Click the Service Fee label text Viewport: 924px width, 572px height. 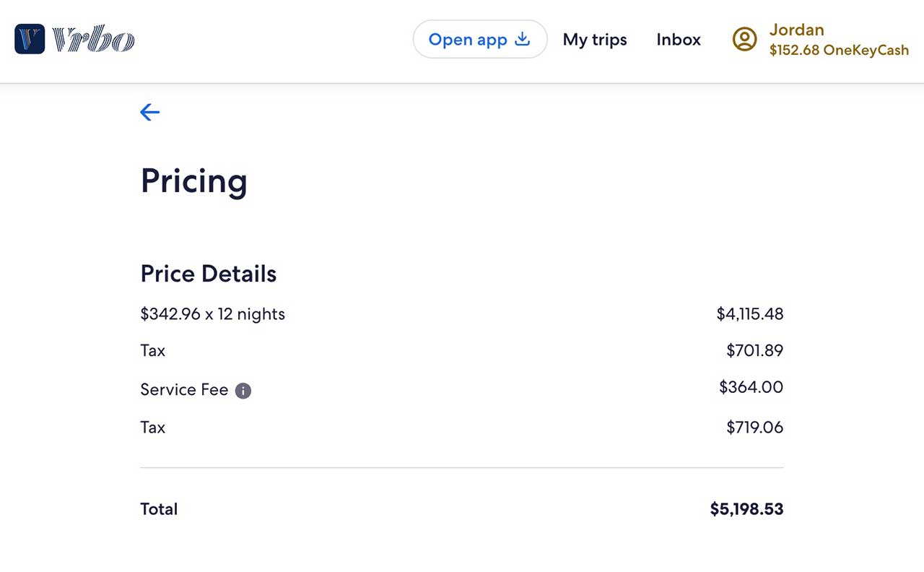[x=184, y=390]
